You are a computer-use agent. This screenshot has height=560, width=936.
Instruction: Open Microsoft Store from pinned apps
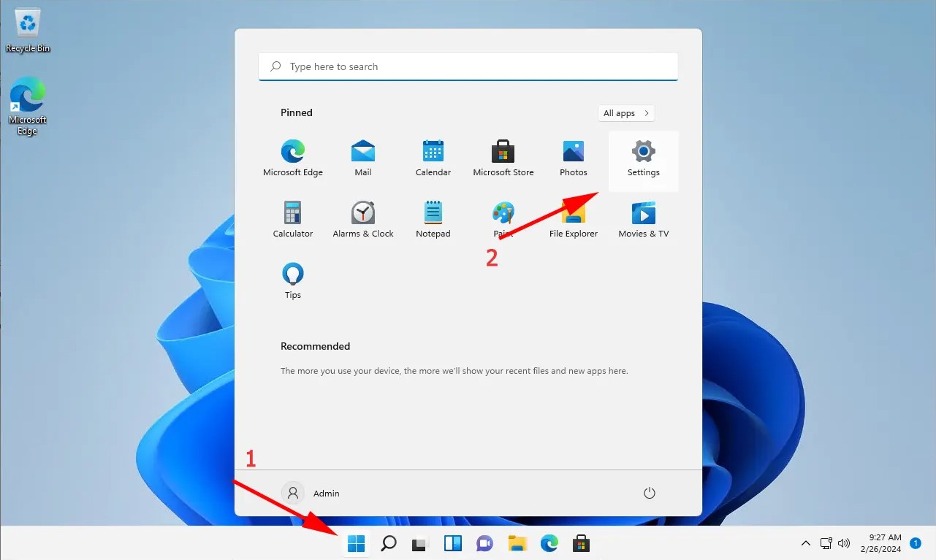pyautogui.click(x=503, y=159)
